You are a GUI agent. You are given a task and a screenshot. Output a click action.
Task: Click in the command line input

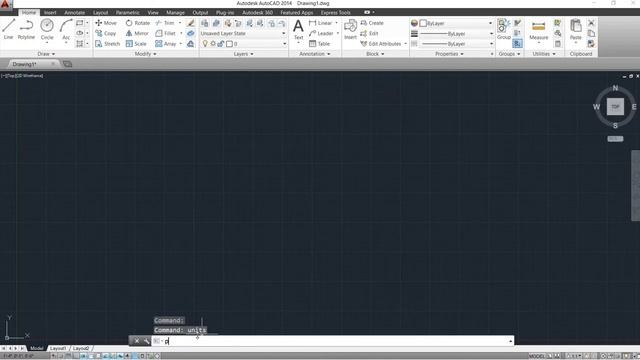tap(333, 341)
